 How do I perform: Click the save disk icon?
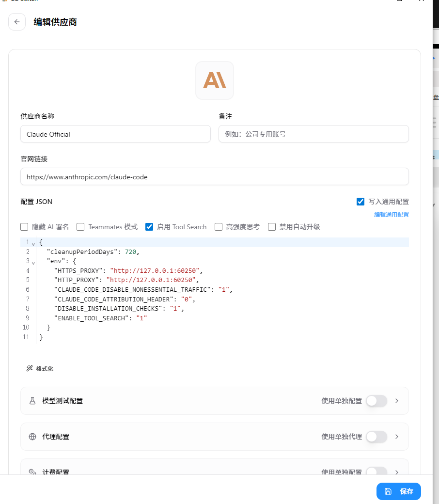pos(388,491)
